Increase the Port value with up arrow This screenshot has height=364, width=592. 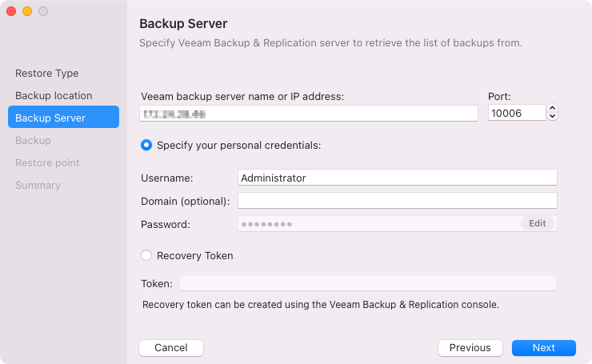pos(552,109)
